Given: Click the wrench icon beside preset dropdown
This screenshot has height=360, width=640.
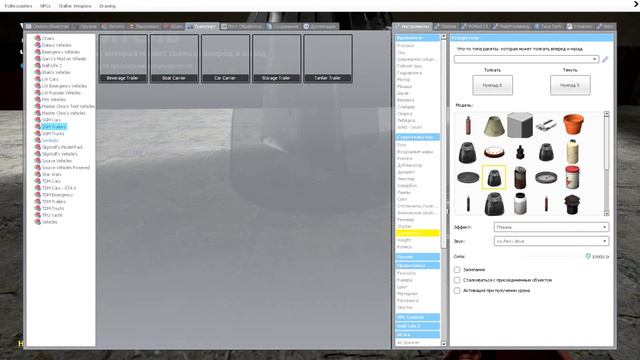Looking at the screenshot, I should pos(605,59).
